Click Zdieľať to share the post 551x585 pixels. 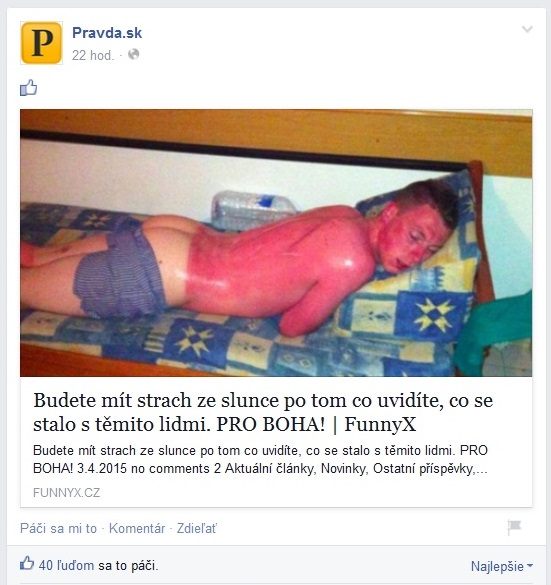(x=196, y=528)
